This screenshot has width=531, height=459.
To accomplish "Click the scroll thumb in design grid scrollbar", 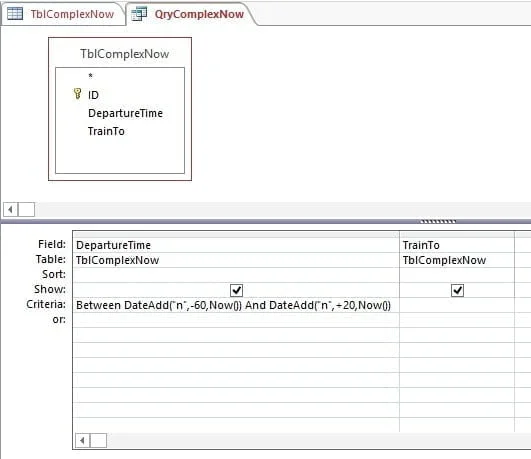I will [98, 440].
